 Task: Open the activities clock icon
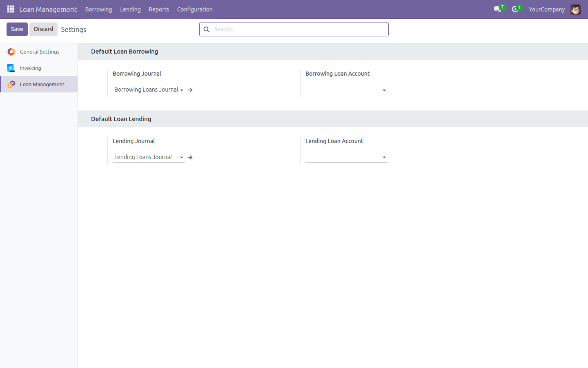515,9
